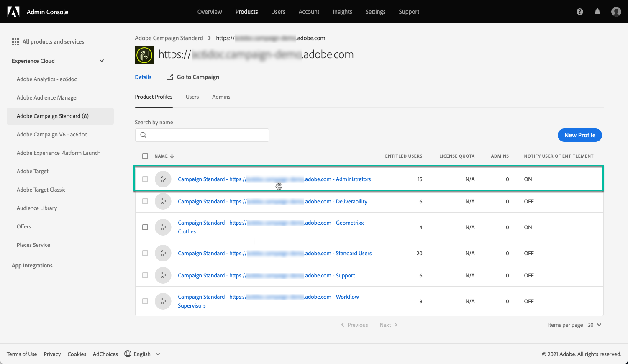Click the search magnifier icon

[x=144, y=135]
